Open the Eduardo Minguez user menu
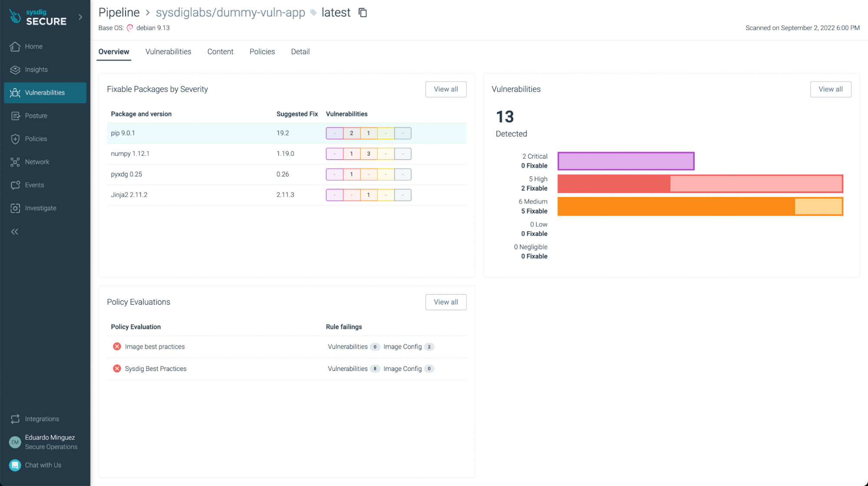Screen dimensions: 868x486 (50, 442)
